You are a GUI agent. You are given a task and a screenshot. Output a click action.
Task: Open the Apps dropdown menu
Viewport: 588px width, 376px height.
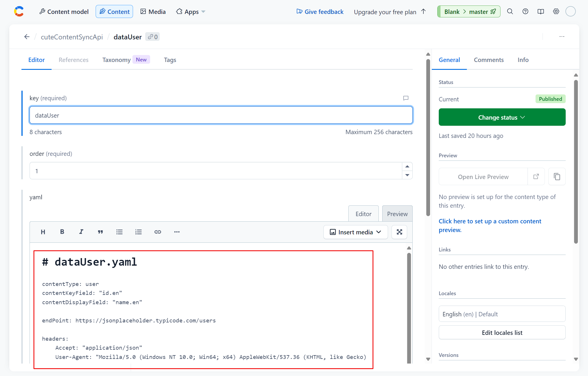tap(191, 12)
